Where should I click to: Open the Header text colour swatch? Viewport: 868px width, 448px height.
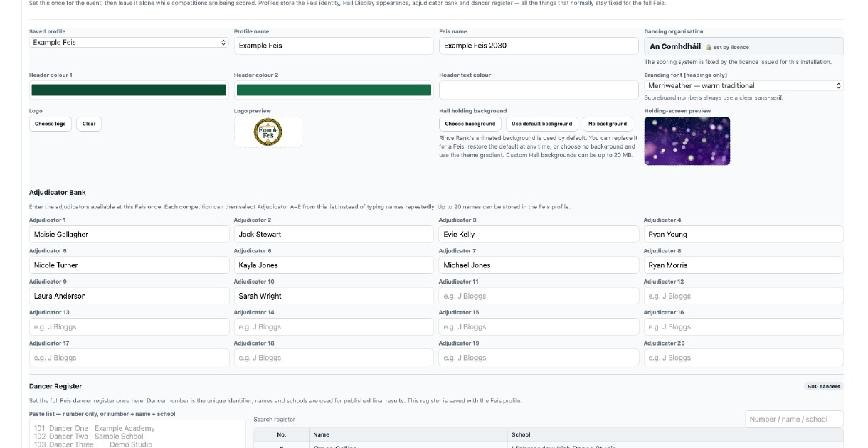[539, 90]
